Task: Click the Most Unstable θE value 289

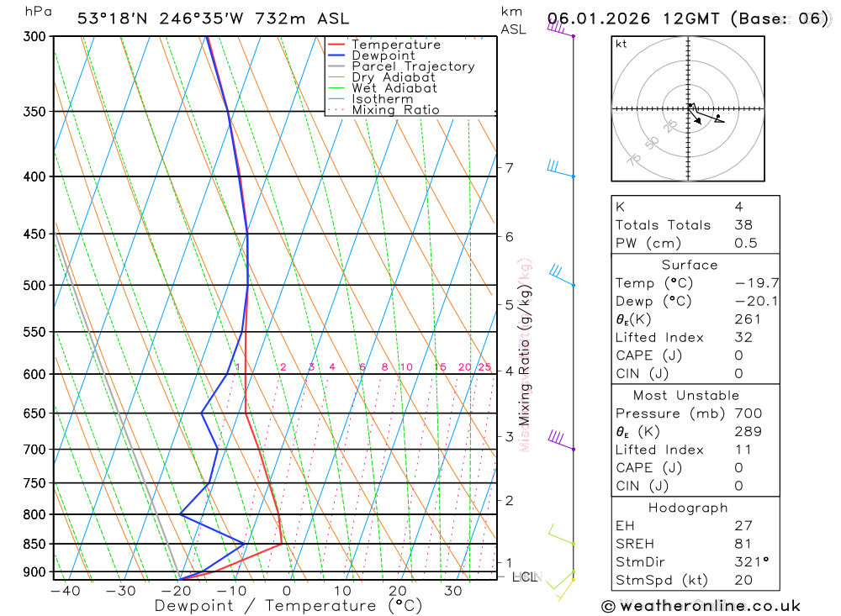Action: pyautogui.click(x=748, y=432)
